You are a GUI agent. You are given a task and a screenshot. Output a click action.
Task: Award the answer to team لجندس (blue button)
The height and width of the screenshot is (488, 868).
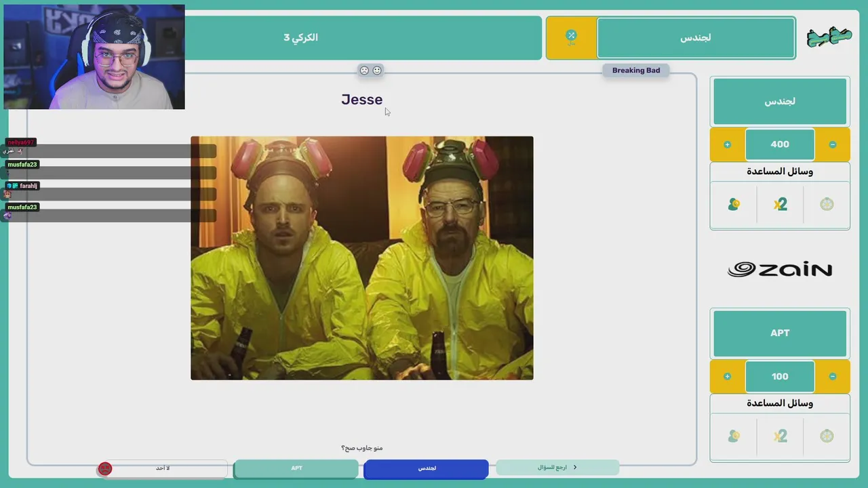point(426,468)
